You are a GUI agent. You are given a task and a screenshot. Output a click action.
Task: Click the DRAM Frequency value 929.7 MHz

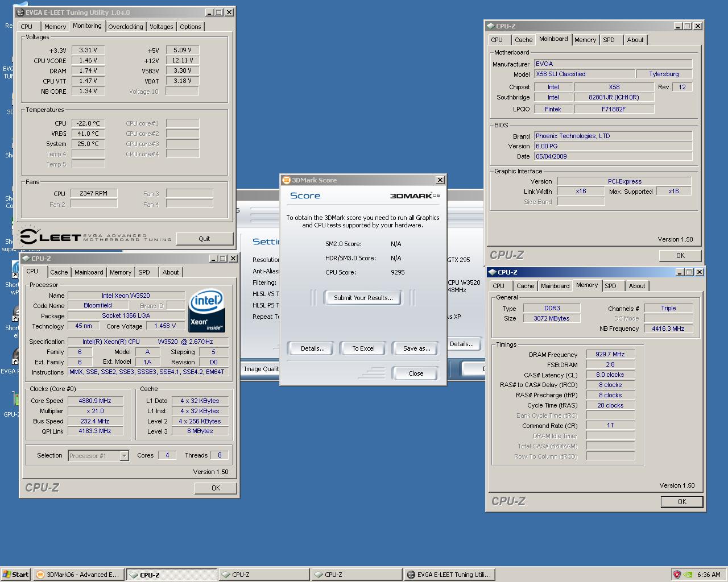[x=610, y=354]
